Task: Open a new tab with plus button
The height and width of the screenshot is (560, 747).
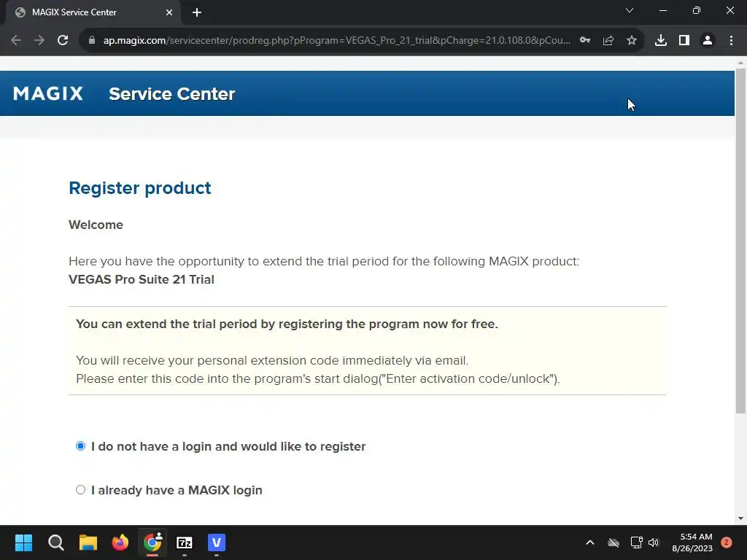Action: pos(197,13)
